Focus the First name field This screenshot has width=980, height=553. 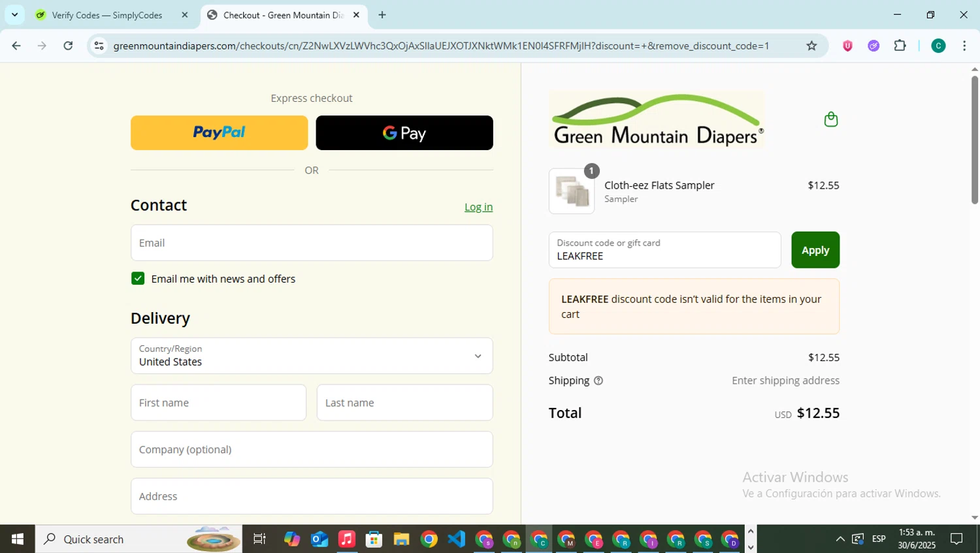point(218,403)
